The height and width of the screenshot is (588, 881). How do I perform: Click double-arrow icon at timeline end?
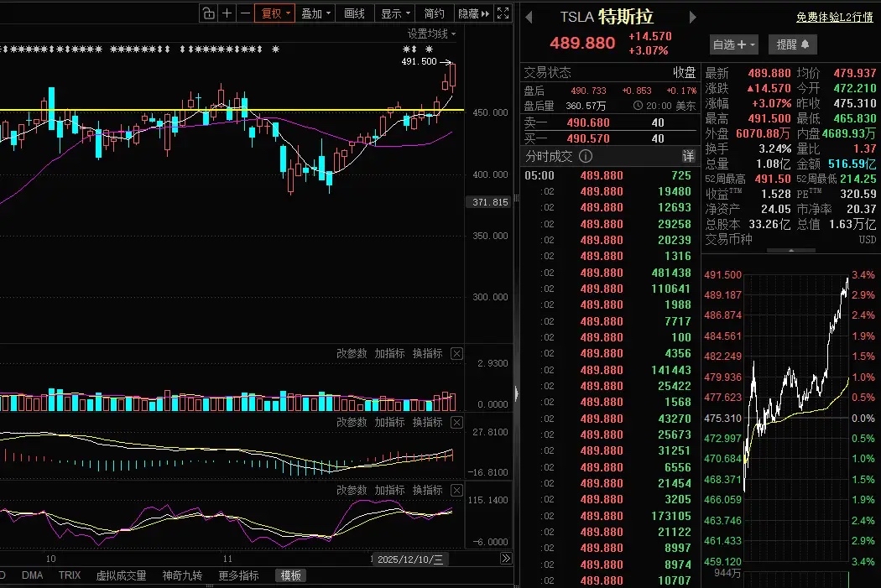[506, 559]
